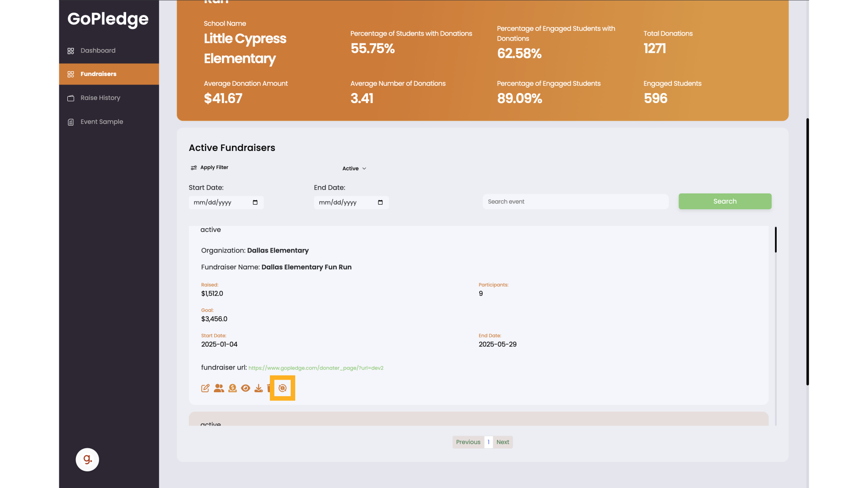Click into the Search event field

click(x=576, y=202)
